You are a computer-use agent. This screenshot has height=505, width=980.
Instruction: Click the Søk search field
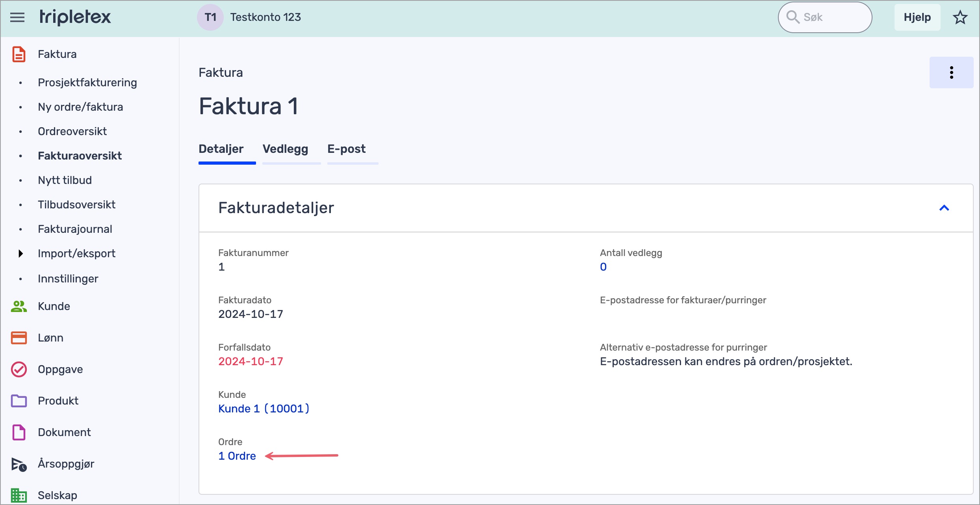(x=831, y=17)
